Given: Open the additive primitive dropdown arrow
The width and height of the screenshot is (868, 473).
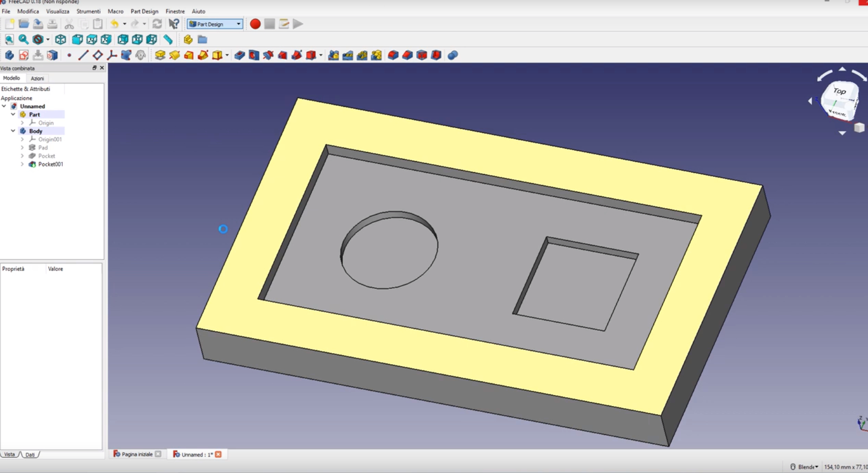Looking at the screenshot, I should (x=227, y=55).
